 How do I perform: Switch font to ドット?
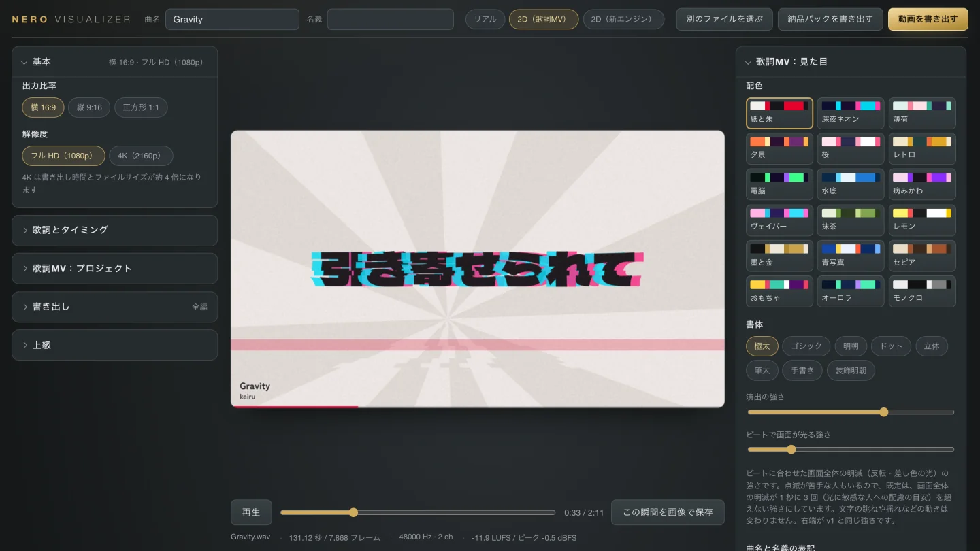coord(892,346)
